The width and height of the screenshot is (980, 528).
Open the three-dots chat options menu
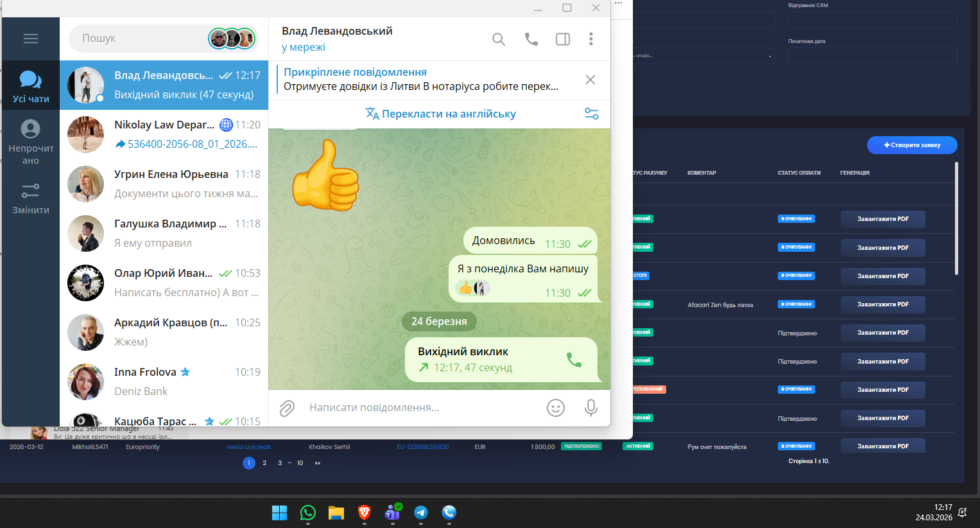tap(591, 39)
